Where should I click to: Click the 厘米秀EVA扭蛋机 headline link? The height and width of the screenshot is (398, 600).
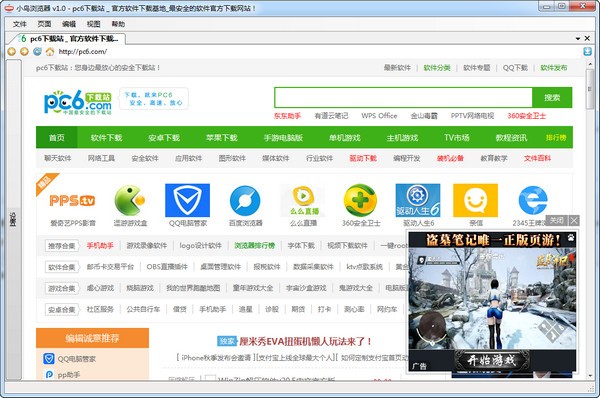[x=305, y=341]
